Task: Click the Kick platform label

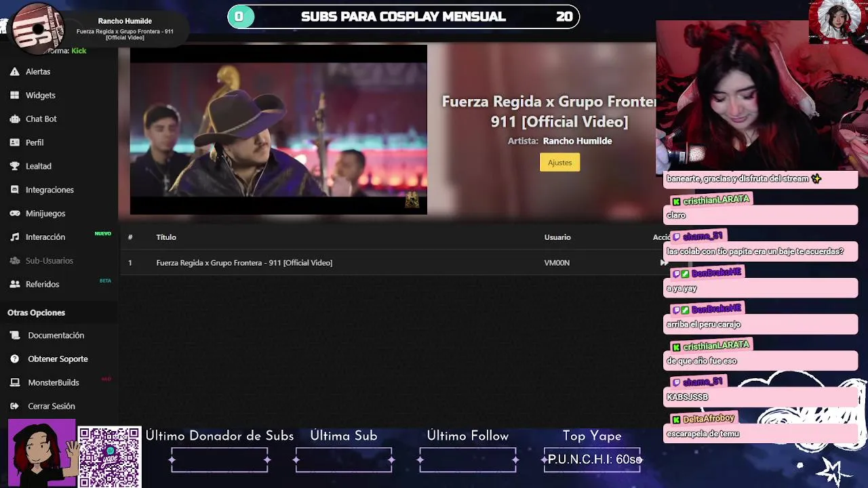Action: coord(79,51)
